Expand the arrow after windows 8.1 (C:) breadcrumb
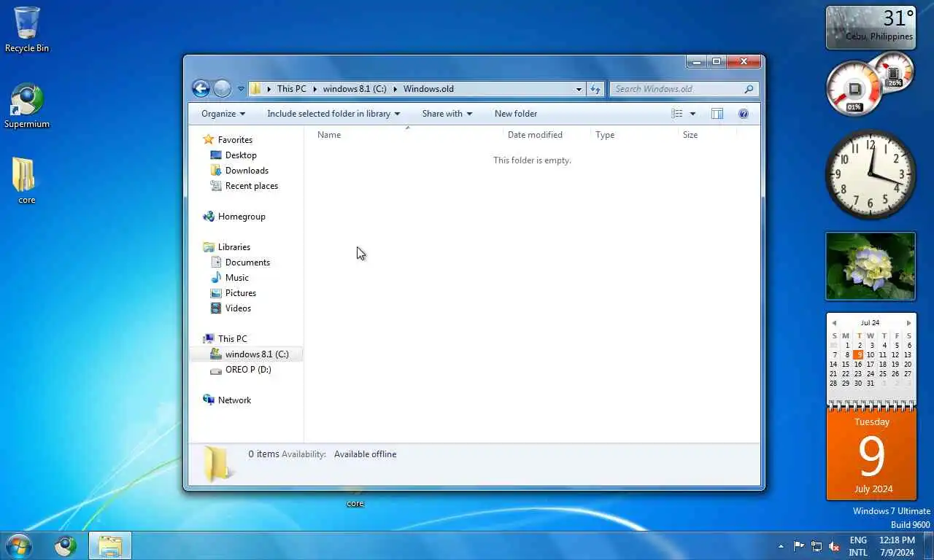 pyautogui.click(x=395, y=89)
